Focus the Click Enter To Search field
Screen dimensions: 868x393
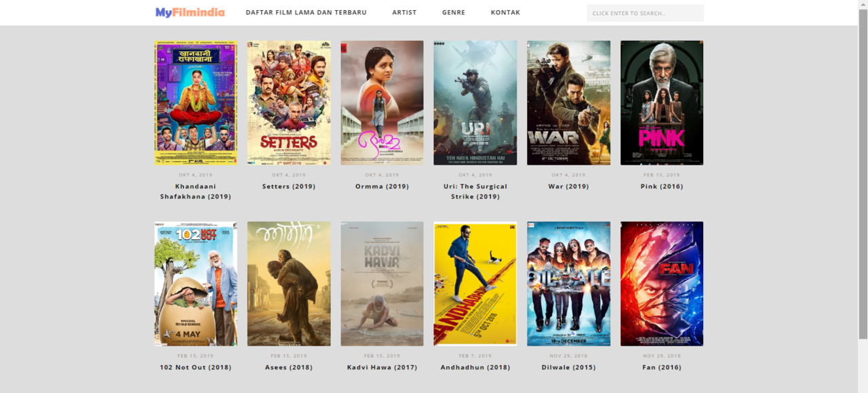pyautogui.click(x=645, y=13)
